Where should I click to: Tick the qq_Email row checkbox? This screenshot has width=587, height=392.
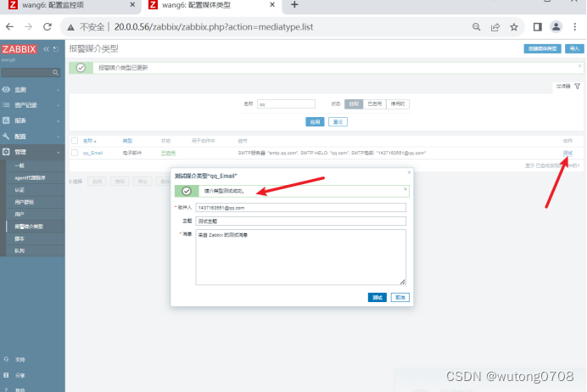pyautogui.click(x=75, y=153)
